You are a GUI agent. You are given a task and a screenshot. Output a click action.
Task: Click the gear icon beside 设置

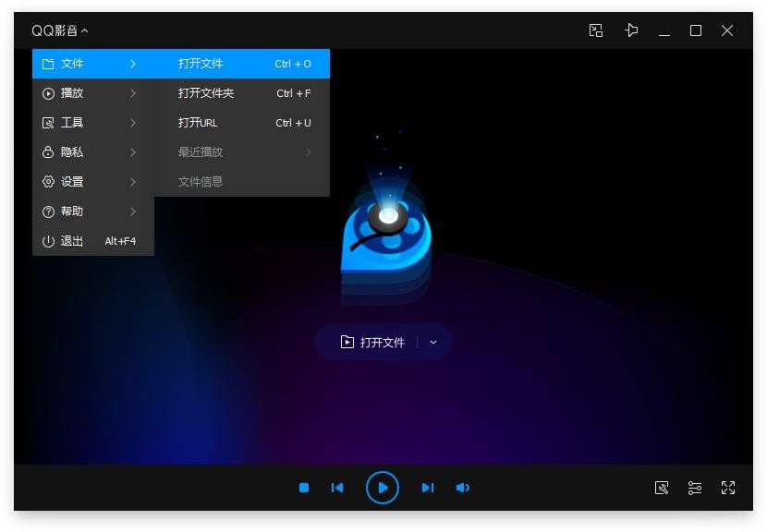[48, 182]
